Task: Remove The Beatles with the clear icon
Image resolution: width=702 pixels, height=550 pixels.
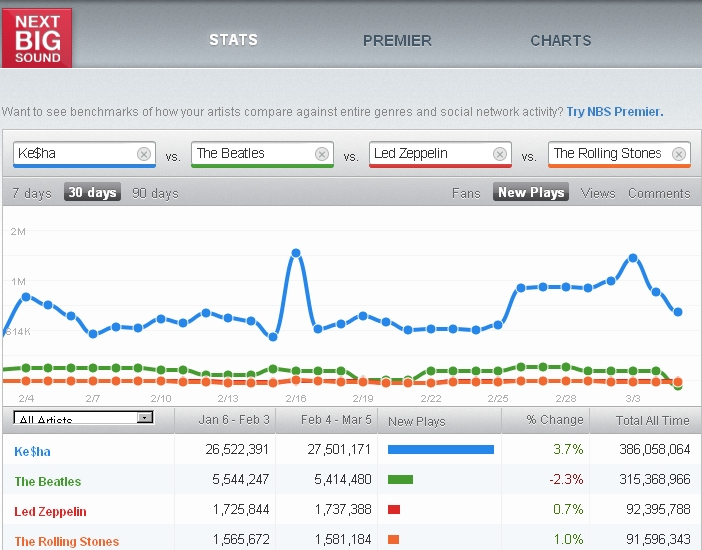Action: (x=322, y=154)
